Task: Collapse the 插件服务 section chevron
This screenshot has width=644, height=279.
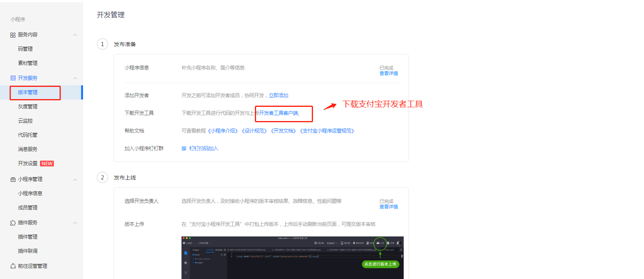Action: (x=75, y=223)
